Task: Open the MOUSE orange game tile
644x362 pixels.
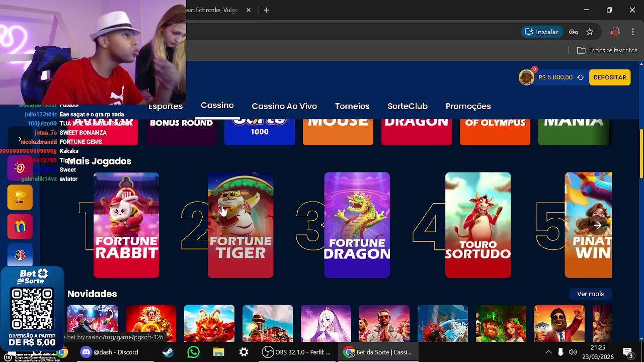Action: coord(338,132)
